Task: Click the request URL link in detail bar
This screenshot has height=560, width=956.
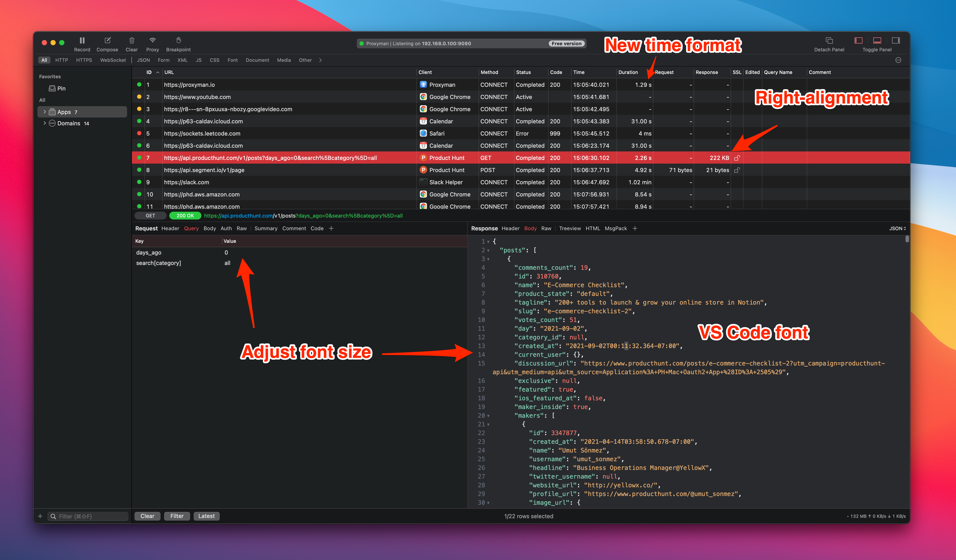Action: 303,216
